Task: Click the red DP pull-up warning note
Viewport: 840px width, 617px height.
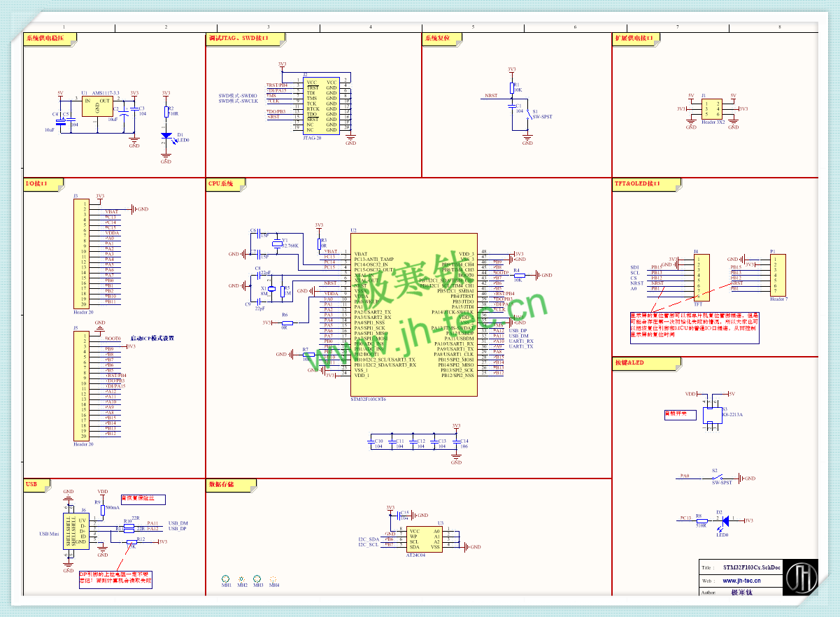Action: click(x=115, y=578)
